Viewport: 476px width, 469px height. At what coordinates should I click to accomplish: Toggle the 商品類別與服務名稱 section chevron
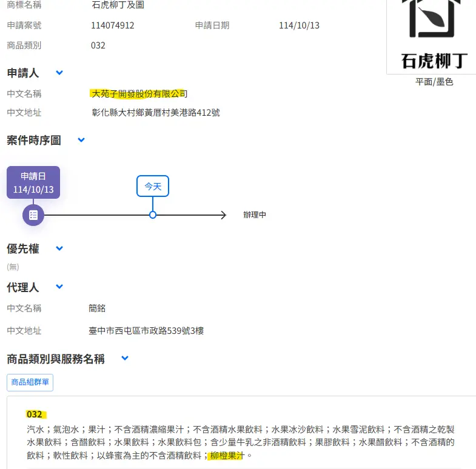pyautogui.click(x=125, y=358)
